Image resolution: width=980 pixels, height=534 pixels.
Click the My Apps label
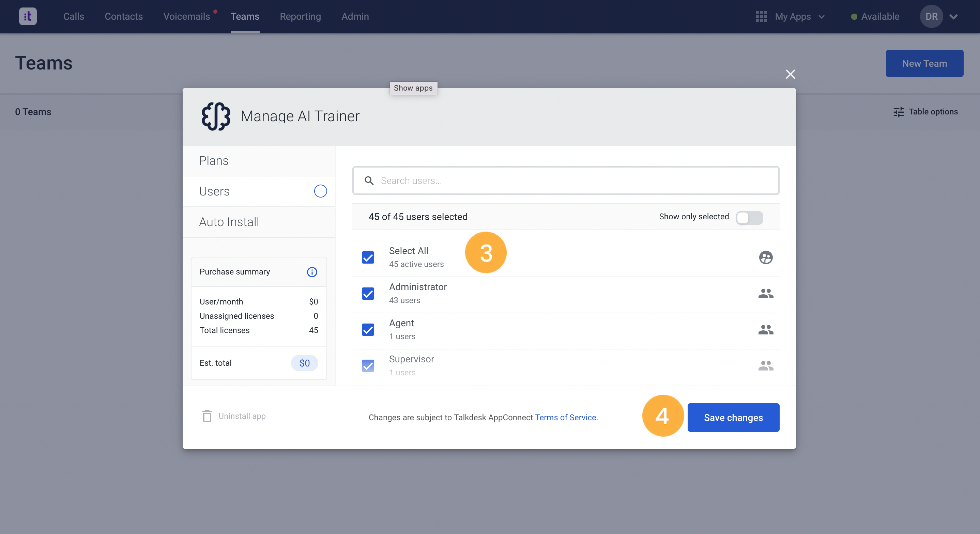point(793,17)
